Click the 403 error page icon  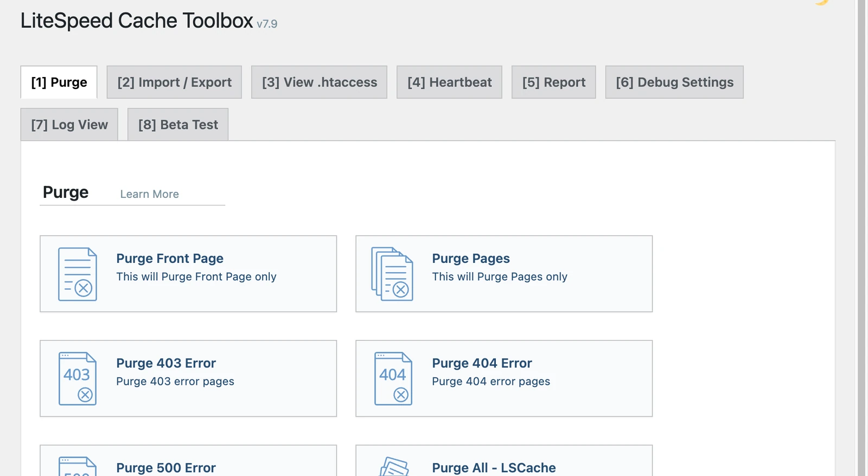click(78, 378)
